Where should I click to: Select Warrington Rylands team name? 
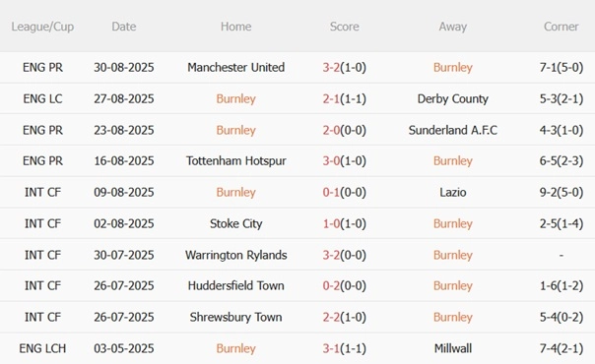tap(236, 256)
